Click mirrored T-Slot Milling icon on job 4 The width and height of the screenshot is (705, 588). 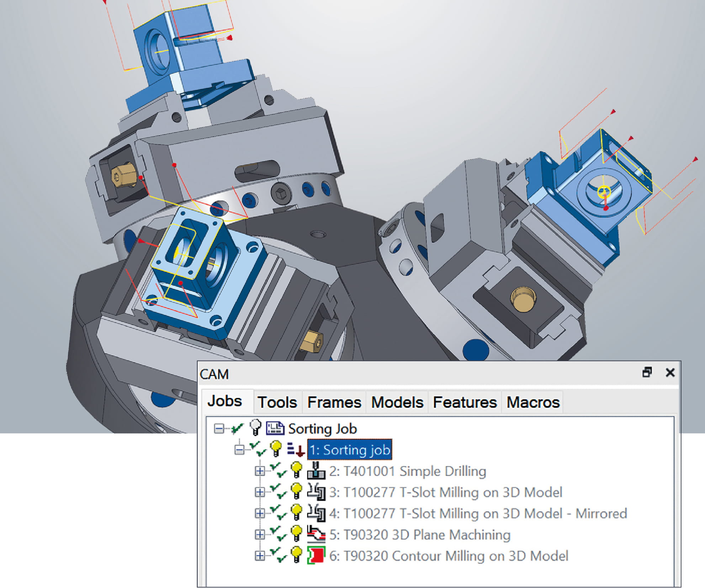316,513
